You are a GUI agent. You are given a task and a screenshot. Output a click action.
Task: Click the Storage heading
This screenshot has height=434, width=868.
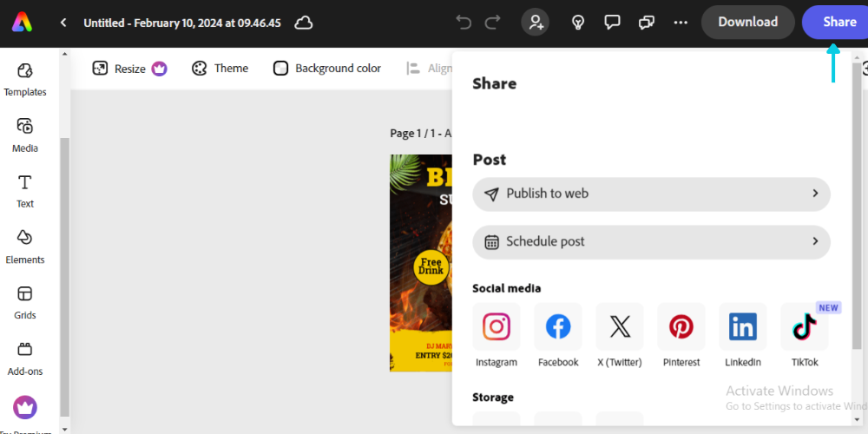click(x=493, y=398)
